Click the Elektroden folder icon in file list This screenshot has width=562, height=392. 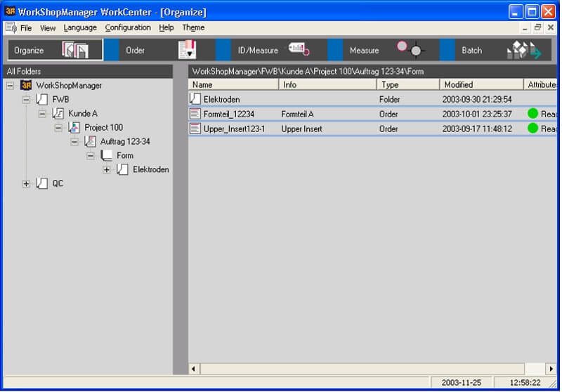point(195,99)
